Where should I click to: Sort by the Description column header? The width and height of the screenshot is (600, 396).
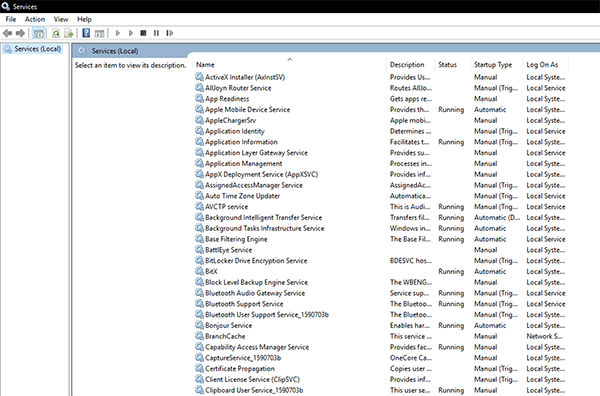407,65
